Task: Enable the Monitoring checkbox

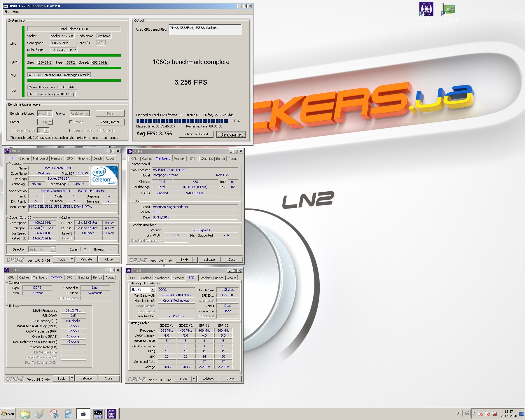Action: point(99,130)
